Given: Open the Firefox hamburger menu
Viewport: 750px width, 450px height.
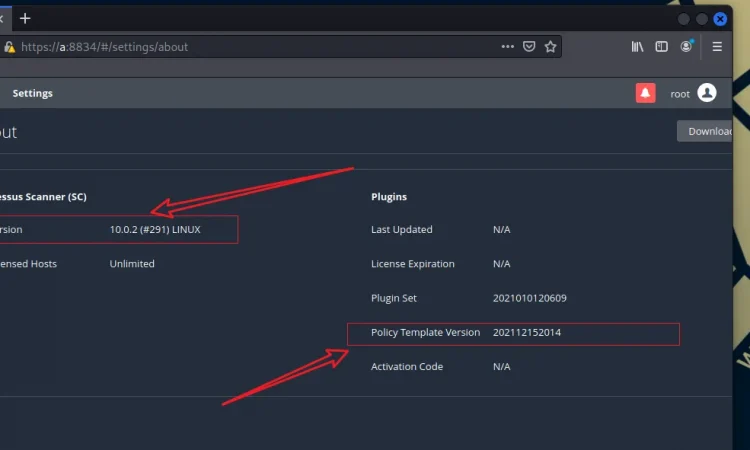Looking at the screenshot, I should coord(717,46).
